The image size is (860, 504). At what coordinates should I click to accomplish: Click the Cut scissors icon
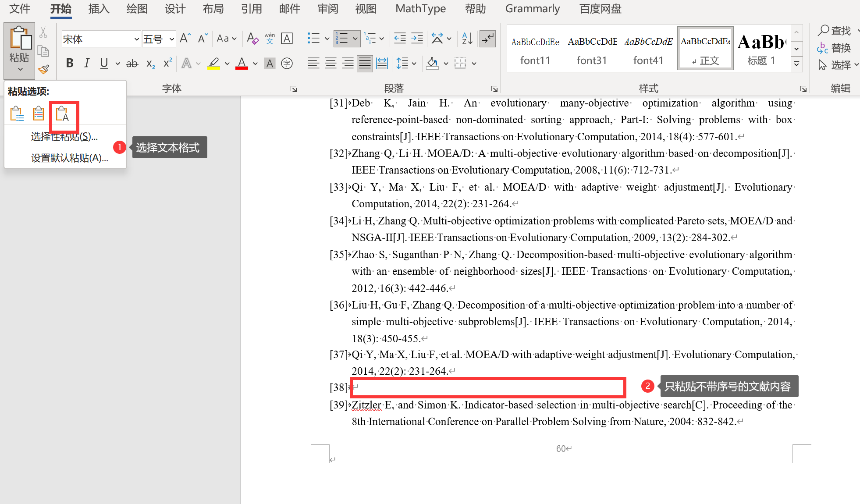click(x=43, y=33)
